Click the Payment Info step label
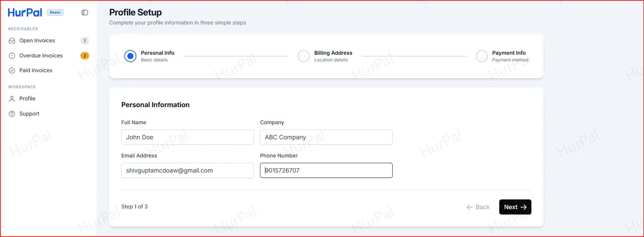 509,53
